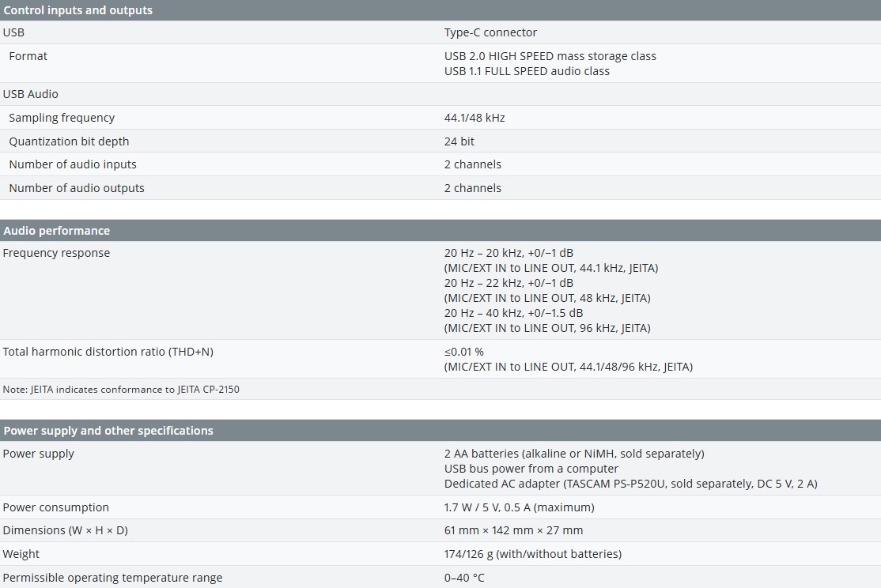The height and width of the screenshot is (588, 881).
Task: Select the "61 mm × 142 mm × 27 mm" dimensions
Action: (514, 530)
